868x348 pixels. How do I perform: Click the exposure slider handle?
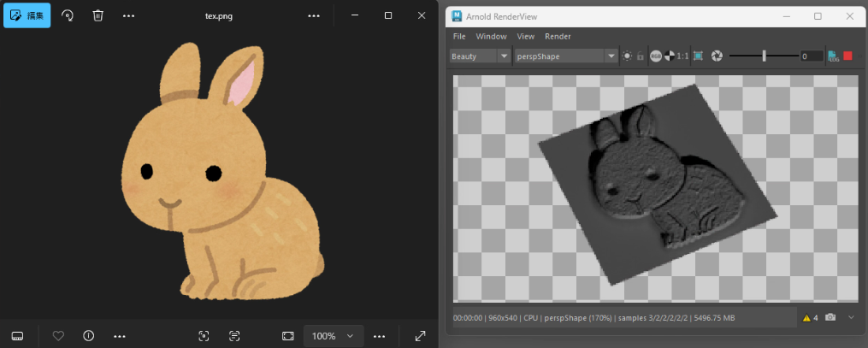point(764,56)
